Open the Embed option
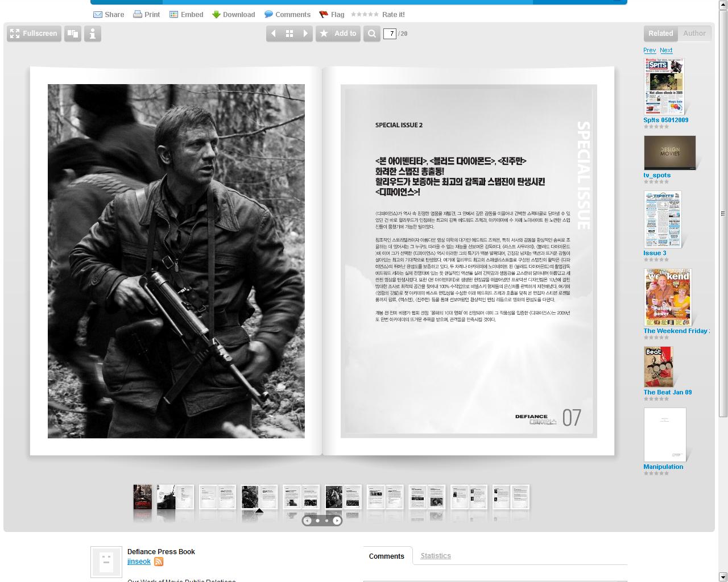The width and height of the screenshot is (728, 582). click(x=187, y=15)
